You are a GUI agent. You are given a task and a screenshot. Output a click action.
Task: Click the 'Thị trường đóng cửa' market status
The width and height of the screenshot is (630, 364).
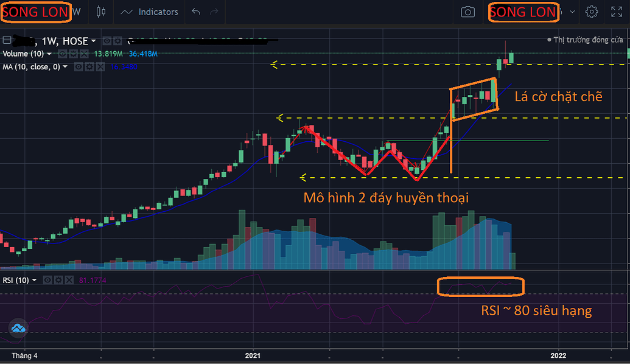click(x=585, y=40)
